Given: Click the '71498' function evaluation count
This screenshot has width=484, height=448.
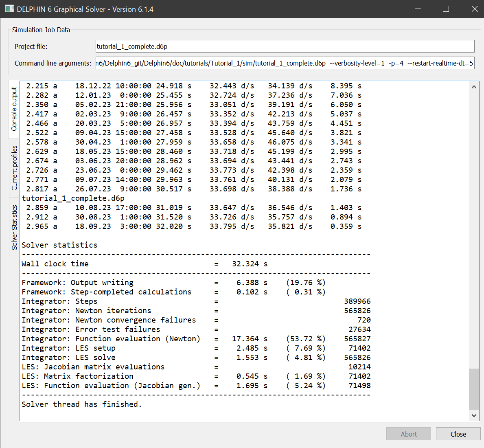Looking at the screenshot, I should click(359, 386).
